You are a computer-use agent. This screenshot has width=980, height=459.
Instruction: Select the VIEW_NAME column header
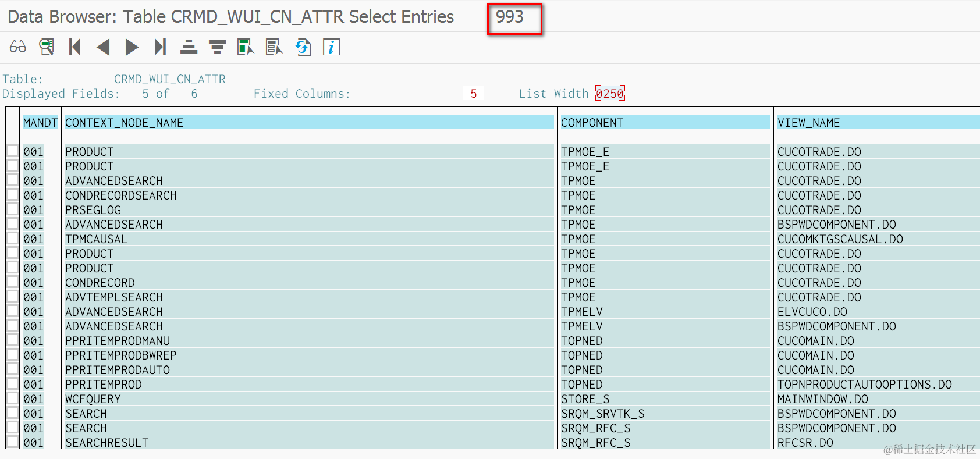coord(878,123)
